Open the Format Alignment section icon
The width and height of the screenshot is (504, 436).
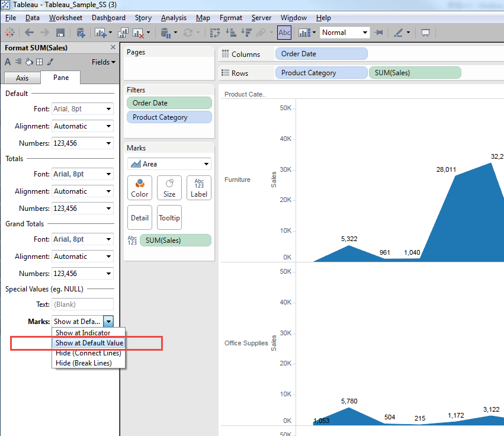18,62
